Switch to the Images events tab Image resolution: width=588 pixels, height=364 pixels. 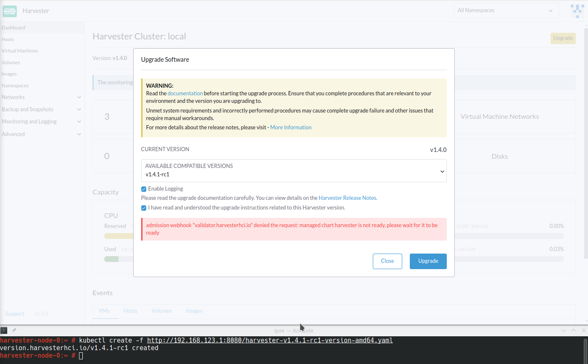pos(194,311)
